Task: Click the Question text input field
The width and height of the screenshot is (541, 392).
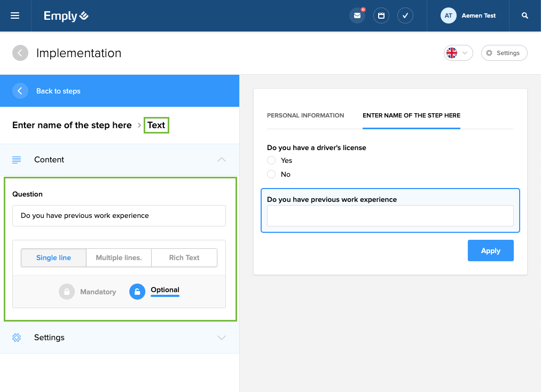Action: click(119, 216)
